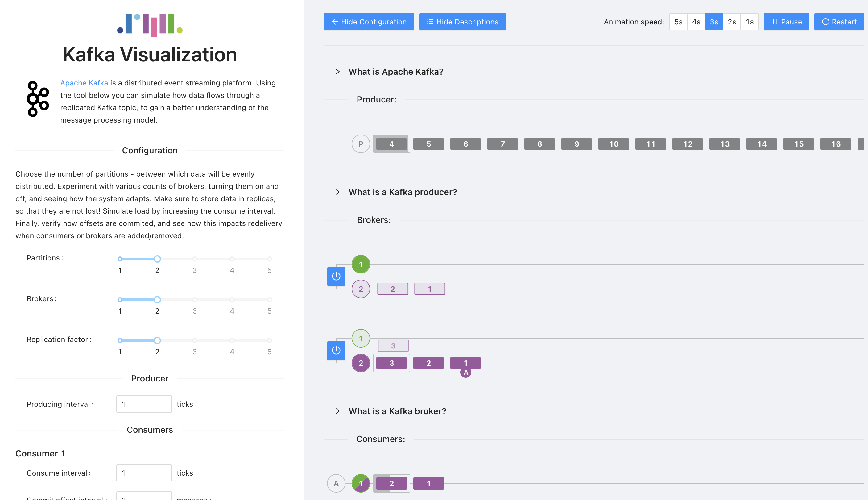Pause the animation
868x500 pixels.
[786, 22]
